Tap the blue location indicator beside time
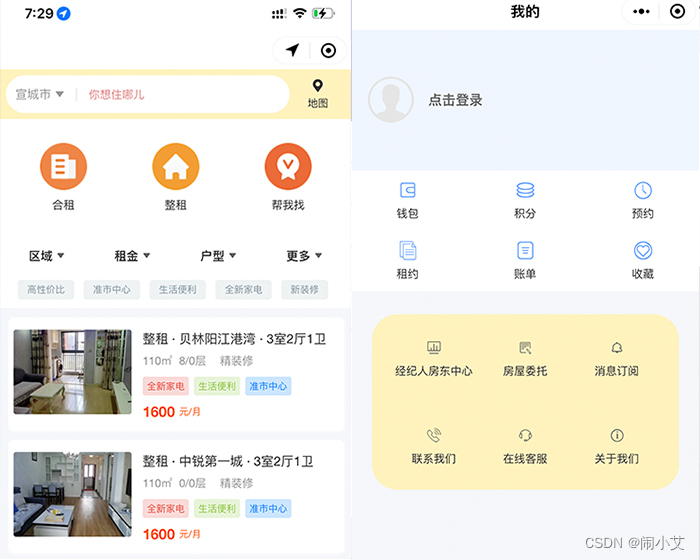This screenshot has width=700, height=560. 63,14
